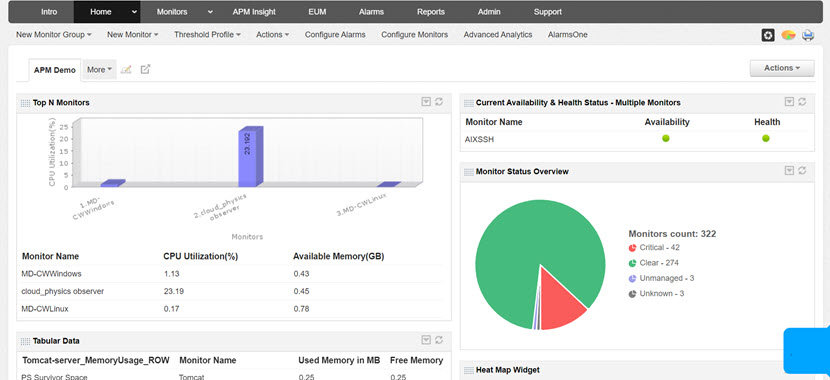Open Monitor Status Overview widget options dropdown

point(789,170)
